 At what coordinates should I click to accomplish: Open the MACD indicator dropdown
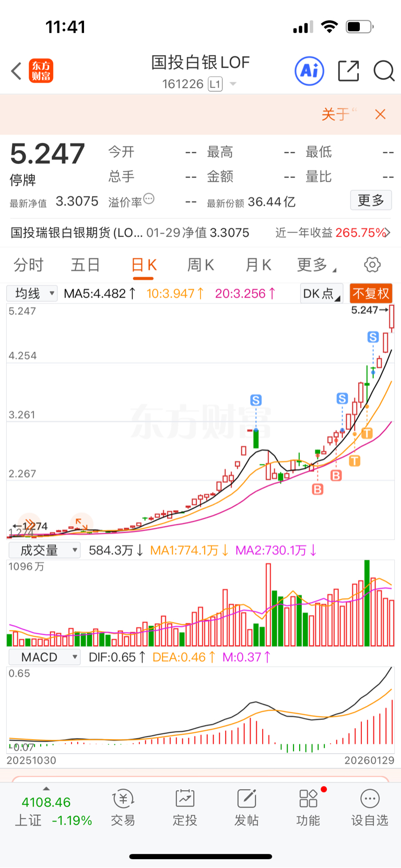(x=45, y=657)
